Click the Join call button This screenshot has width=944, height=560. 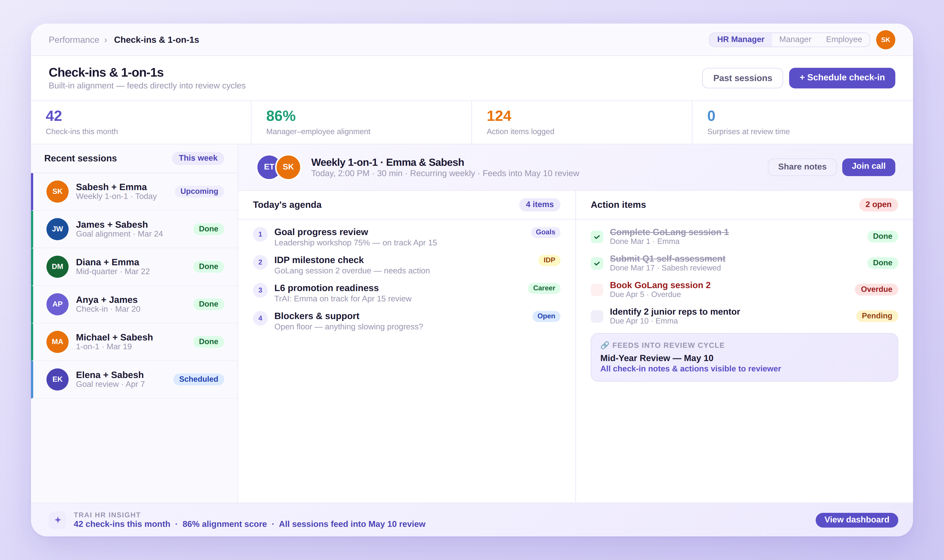(869, 167)
